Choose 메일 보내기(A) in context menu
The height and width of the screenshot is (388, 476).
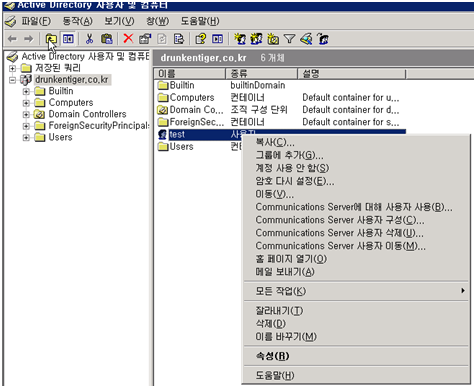click(x=356, y=272)
